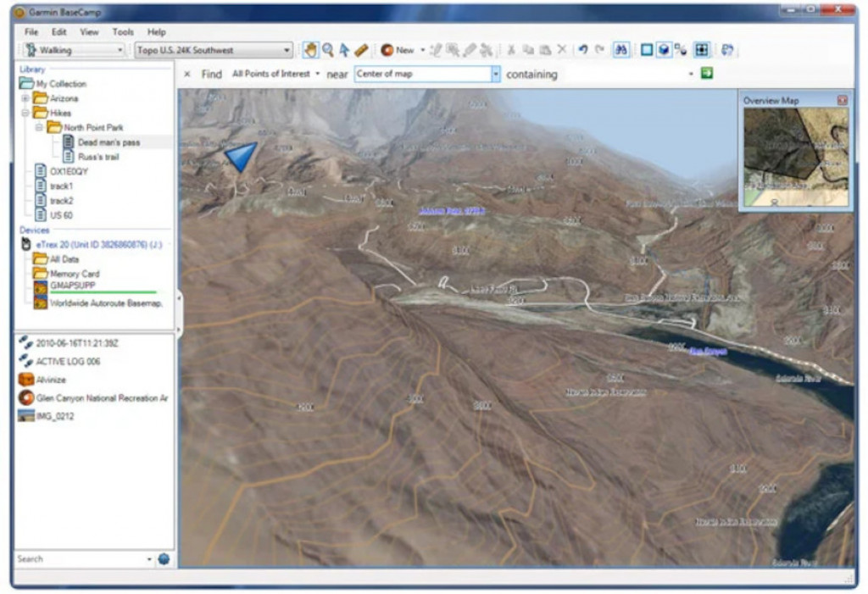The image size is (868, 594).
Task: Click the binoculars Find icon
Action: pos(621,50)
